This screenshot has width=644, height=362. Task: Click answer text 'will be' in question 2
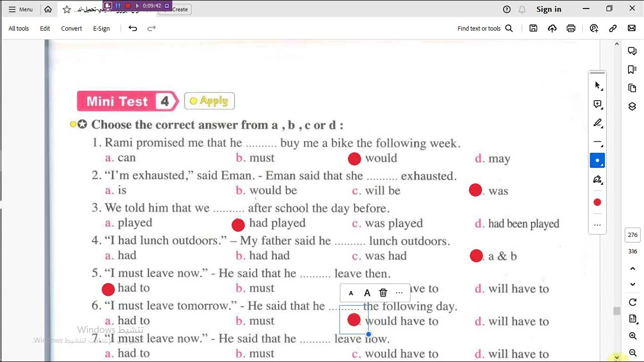click(x=382, y=191)
